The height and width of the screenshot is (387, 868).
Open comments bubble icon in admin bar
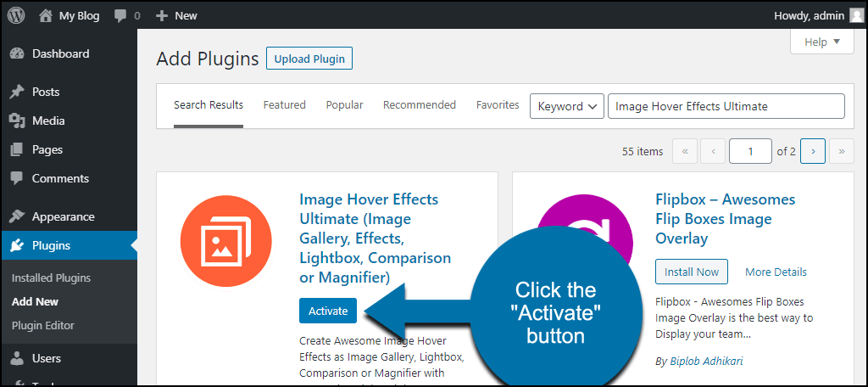click(120, 16)
